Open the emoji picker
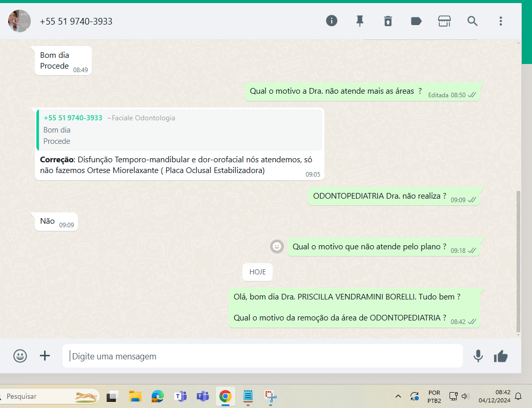The width and height of the screenshot is (532, 408). pyautogui.click(x=20, y=356)
